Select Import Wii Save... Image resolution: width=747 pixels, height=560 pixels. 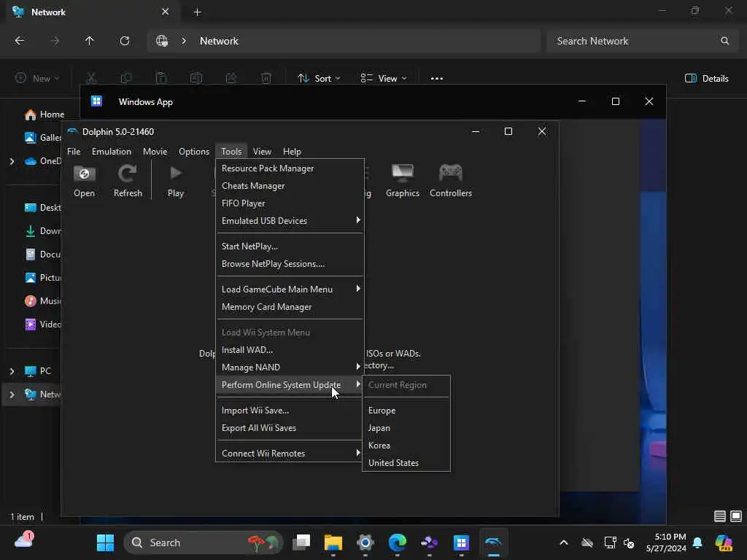(290, 411)
